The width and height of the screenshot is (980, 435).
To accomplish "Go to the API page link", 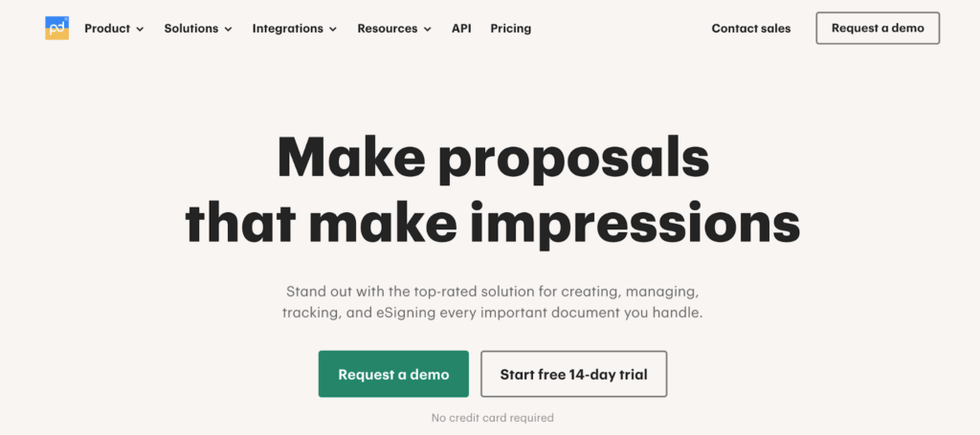I will (x=461, y=29).
